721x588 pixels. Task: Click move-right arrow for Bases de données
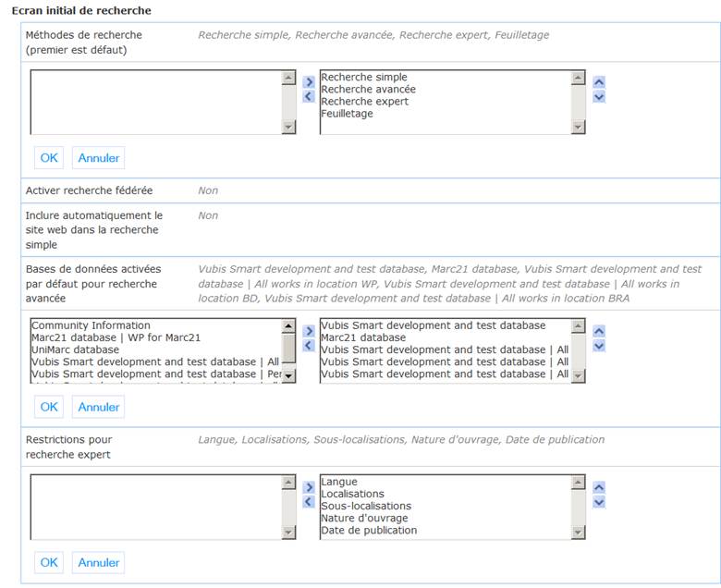(x=309, y=331)
